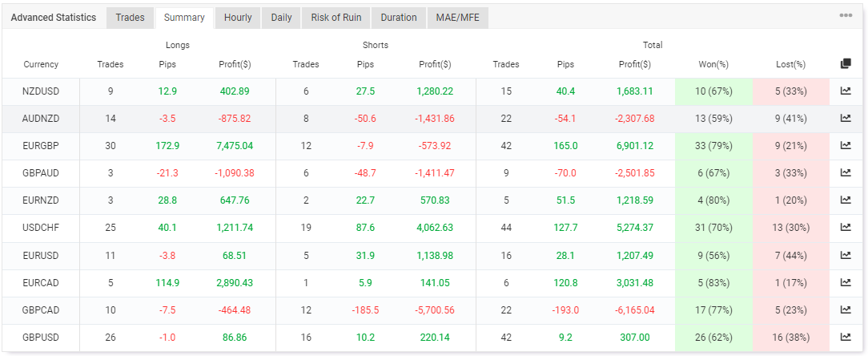Click the Lost(%) column header
The height and width of the screenshot is (356, 868).
click(x=790, y=64)
